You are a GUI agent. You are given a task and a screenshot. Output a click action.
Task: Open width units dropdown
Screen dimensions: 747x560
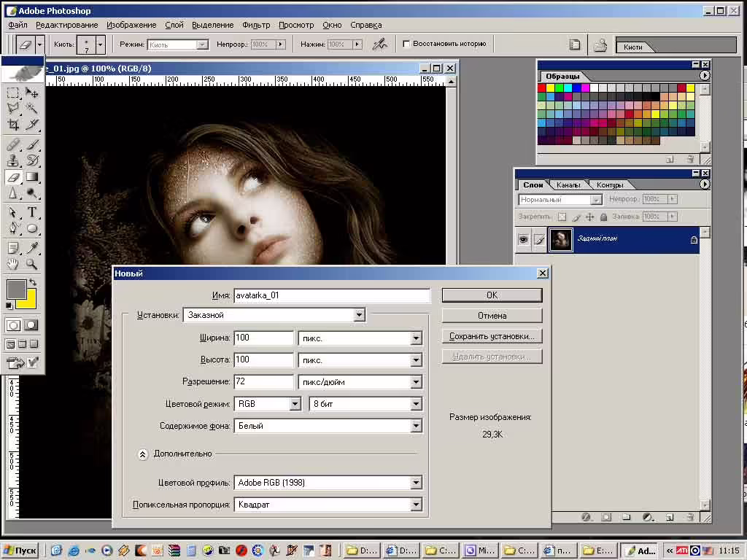click(x=416, y=338)
